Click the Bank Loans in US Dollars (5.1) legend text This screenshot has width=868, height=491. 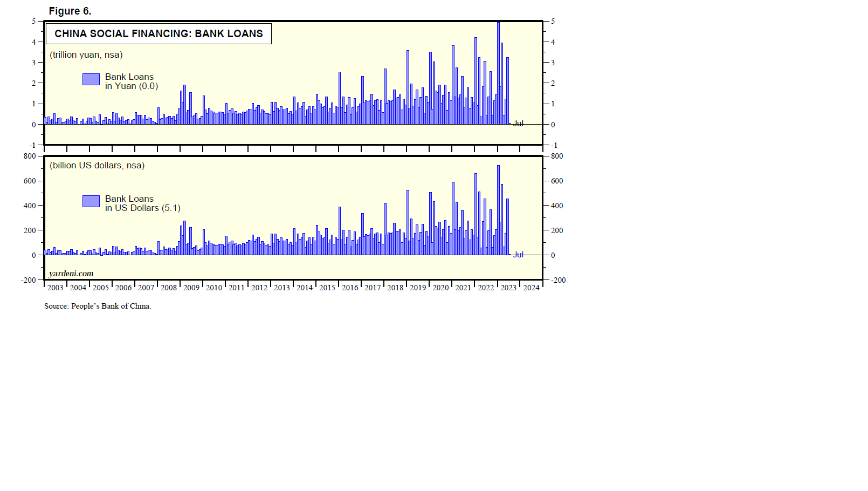pyautogui.click(x=142, y=203)
